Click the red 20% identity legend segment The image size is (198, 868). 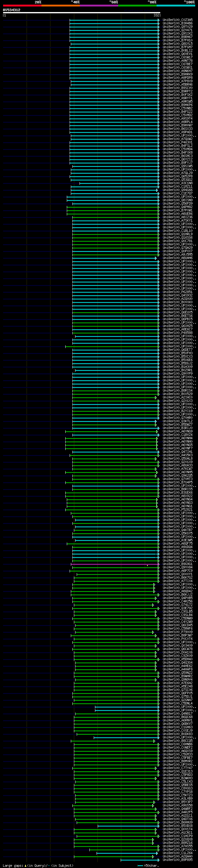point(22,5)
